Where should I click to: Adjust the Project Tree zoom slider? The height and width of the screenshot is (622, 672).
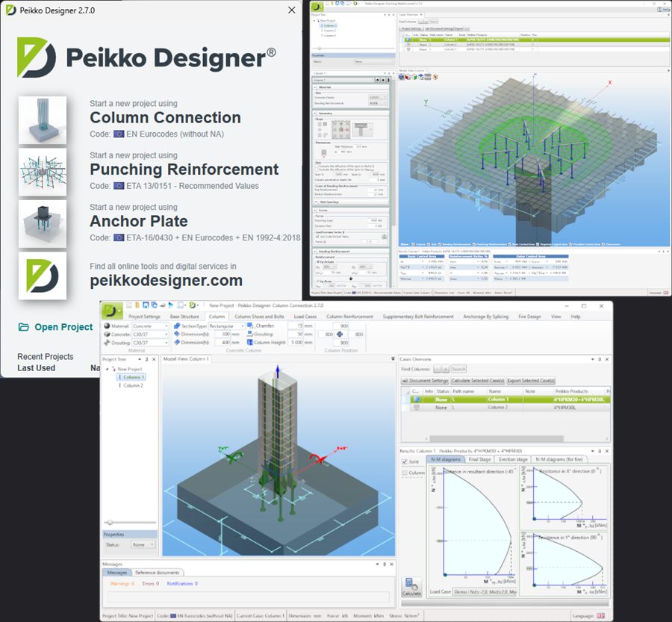tap(111, 523)
